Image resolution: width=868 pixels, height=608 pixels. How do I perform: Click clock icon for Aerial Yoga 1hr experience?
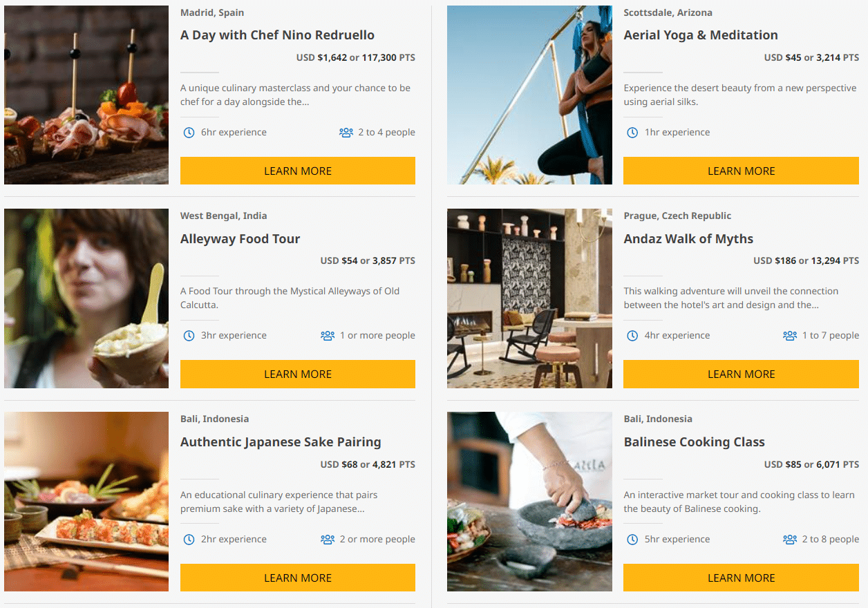click(632, 133)
